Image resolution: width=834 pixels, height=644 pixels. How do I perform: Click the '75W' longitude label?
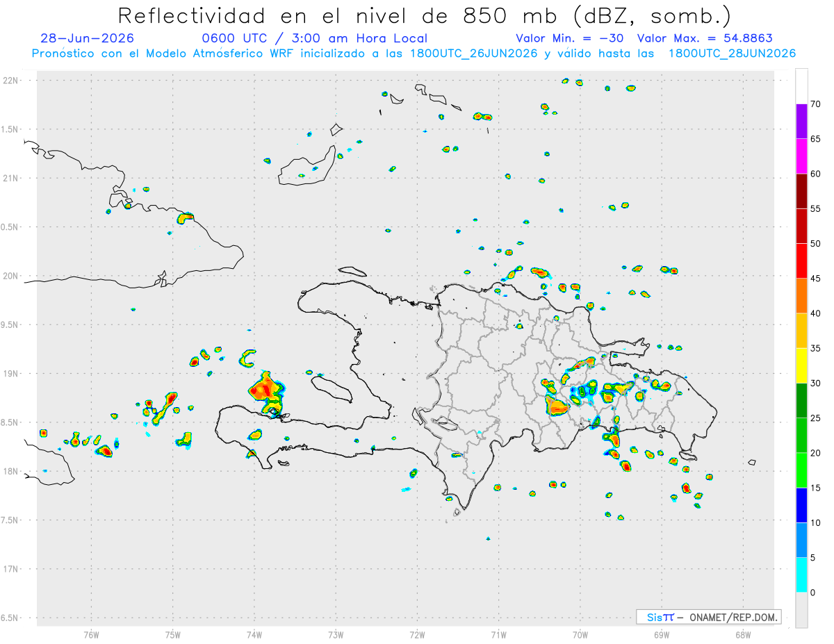pos(172,634)
